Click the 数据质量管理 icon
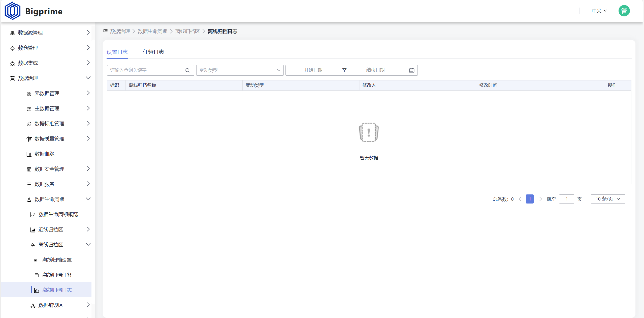Viewport: 644px width, 318px height. (29, 139)
